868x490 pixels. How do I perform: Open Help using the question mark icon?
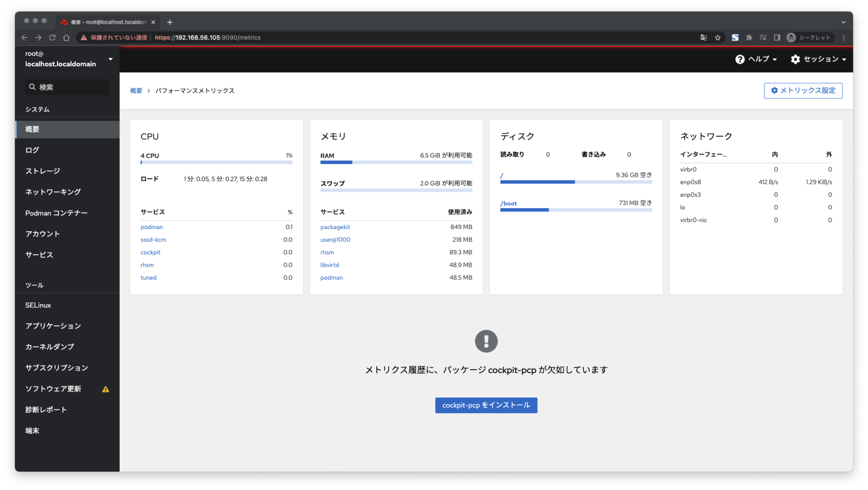[740, 59]
